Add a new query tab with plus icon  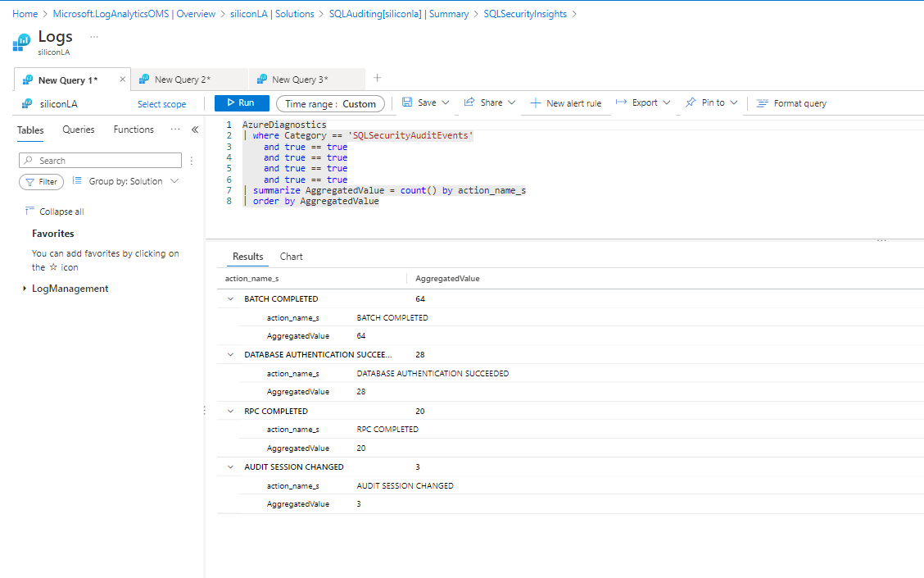377,78
